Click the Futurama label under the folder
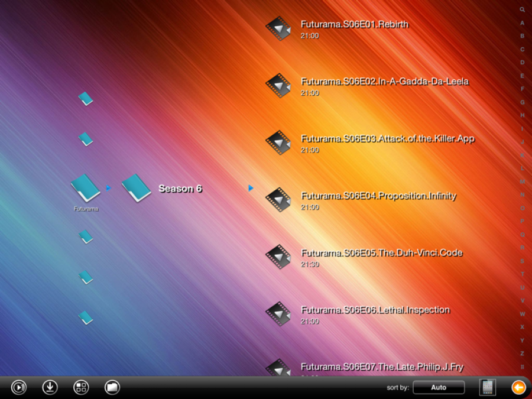This screenshot has height=399, width=532. click(86, 209)
